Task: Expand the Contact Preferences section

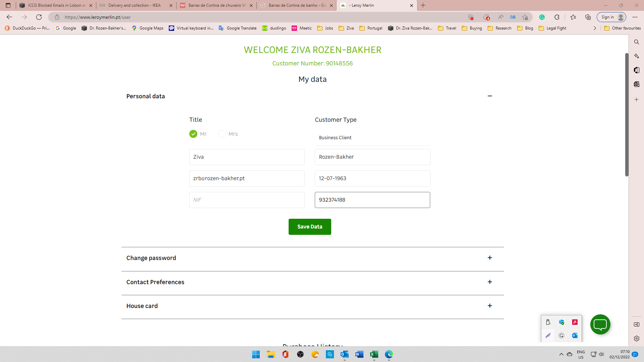Action: coord(490,282)
